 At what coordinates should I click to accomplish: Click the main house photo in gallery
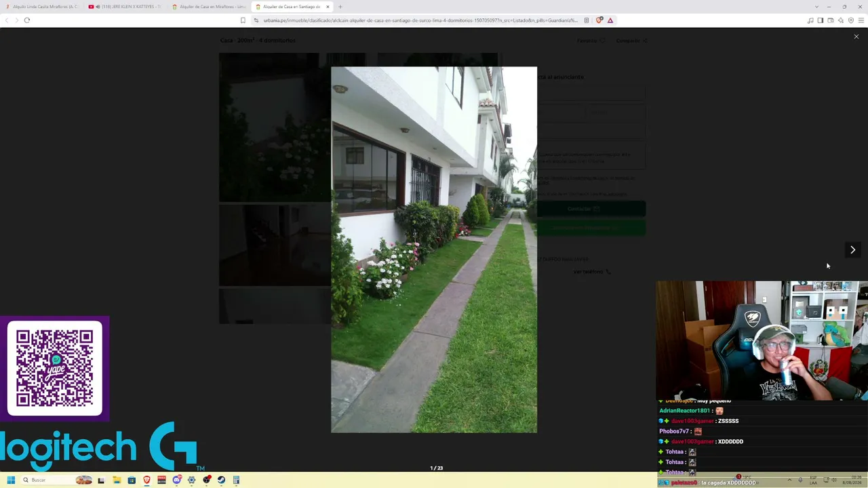coord(434,249)
